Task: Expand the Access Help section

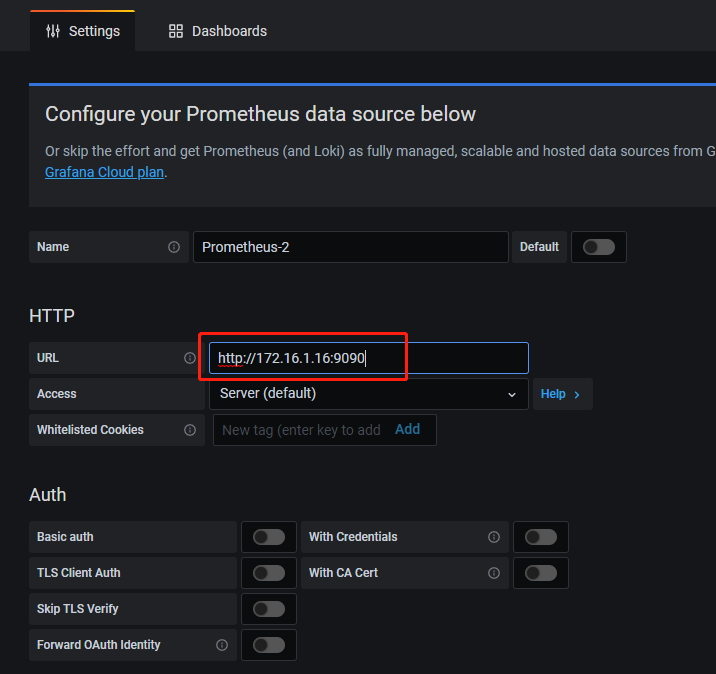Action: 561,394
